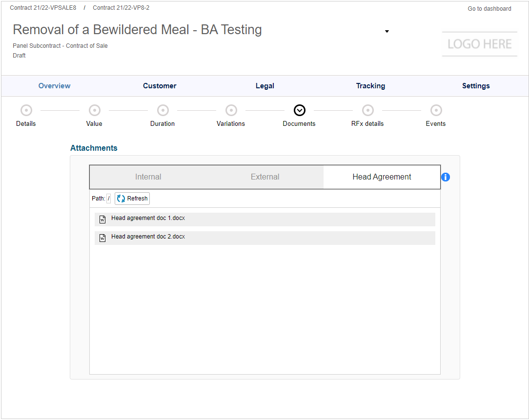Click the Refresh button
The image size is (529, 420).
(x=132, y=199)
